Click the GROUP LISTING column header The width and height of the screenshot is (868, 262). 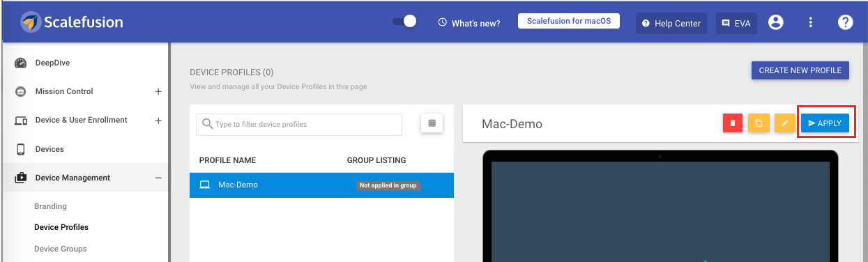(376, 160)
